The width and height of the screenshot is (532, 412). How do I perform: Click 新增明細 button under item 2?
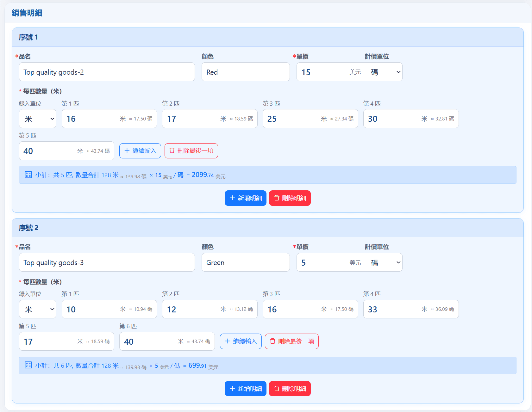click(246, 389)
